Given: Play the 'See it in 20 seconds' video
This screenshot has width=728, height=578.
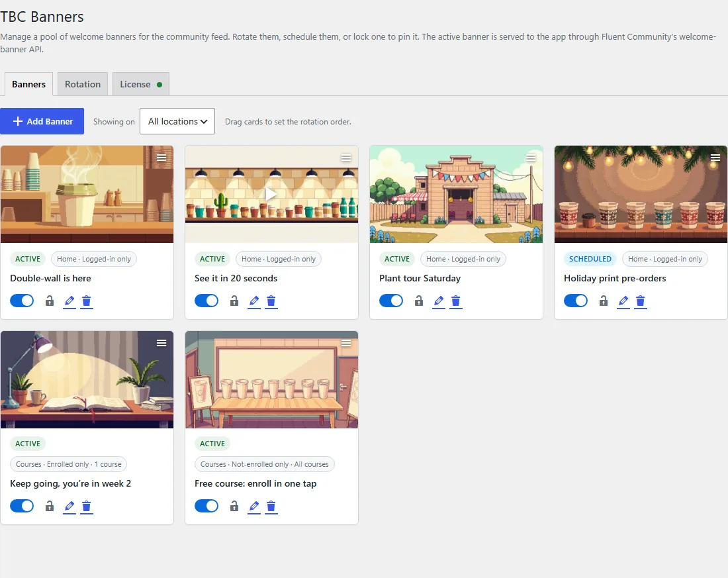Looking at the screenshot, I should (271, 194).
